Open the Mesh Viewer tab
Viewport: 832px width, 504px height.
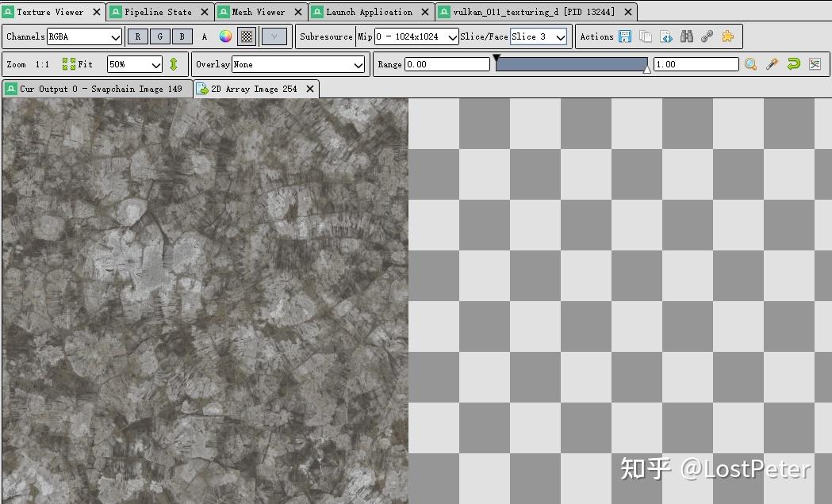point(259,12)
